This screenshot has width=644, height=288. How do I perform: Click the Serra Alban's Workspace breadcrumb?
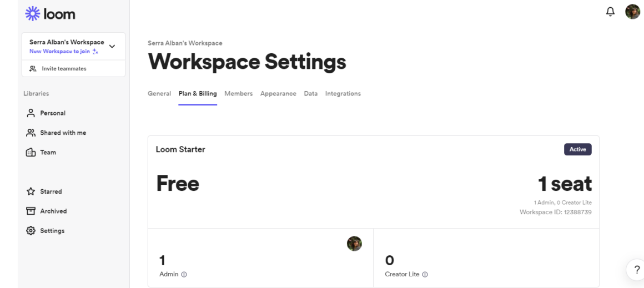pos(185,43)
